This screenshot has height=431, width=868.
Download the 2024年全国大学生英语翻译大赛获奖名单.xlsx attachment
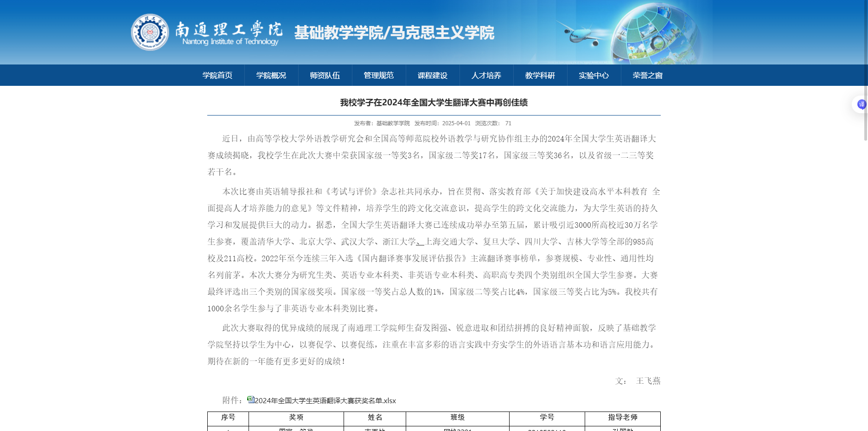click(x=325, y=401)
